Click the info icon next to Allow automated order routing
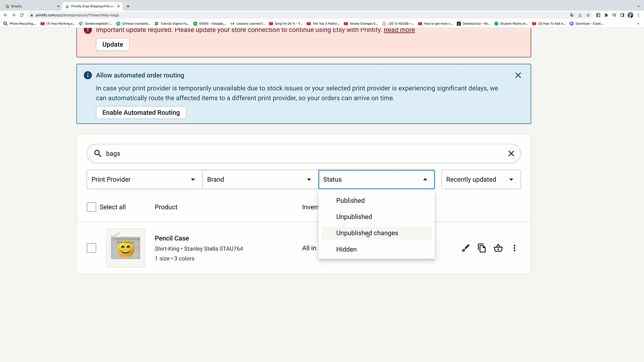644x362 pixels. coord(88,75)
